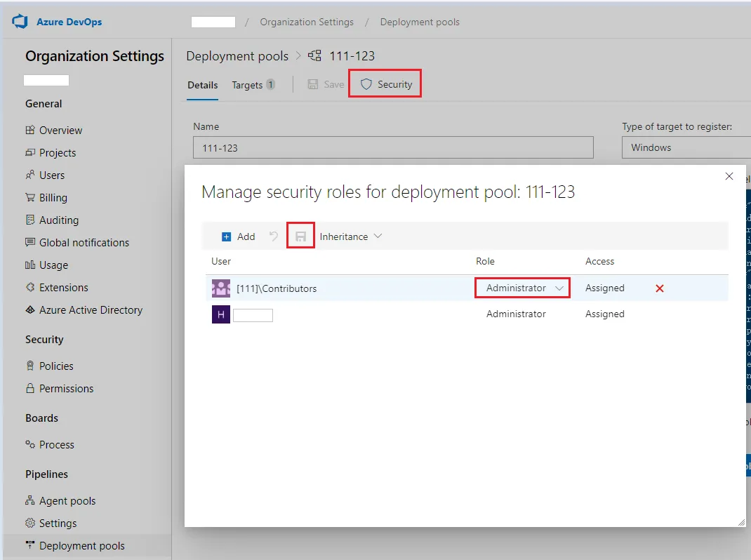Click the Agent pools icon

click(30, 500)
